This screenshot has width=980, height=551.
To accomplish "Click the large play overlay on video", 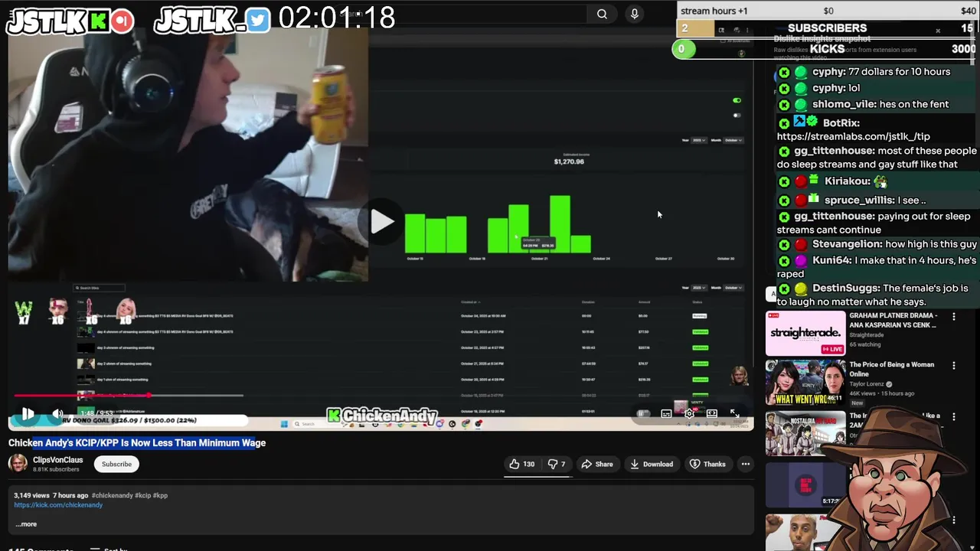I will [382, 222].
